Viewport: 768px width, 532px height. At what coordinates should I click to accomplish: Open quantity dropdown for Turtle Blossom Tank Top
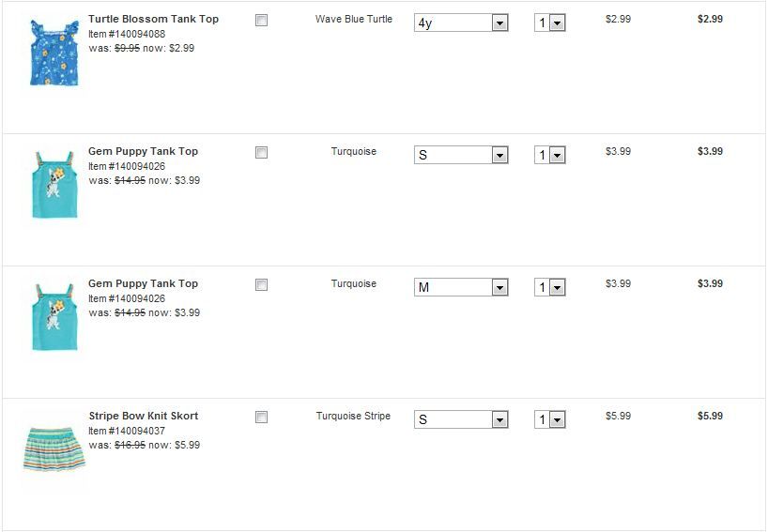tap(550, 23)
